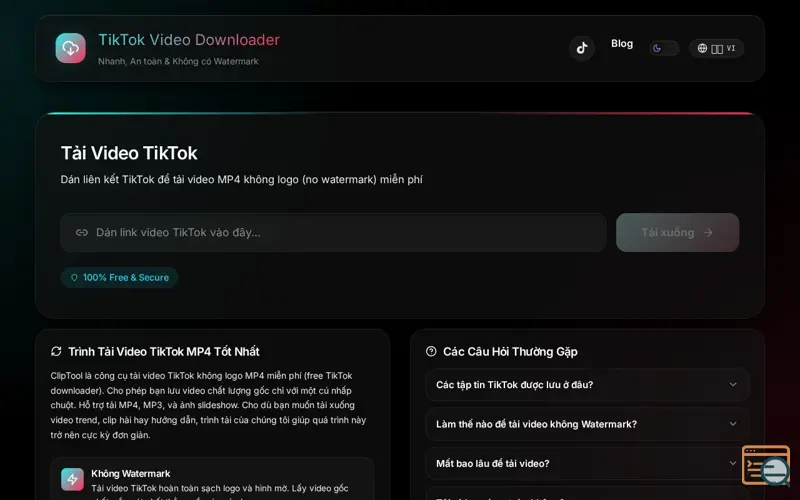Image resolution: width=800 pixels, height=500 pixels.
Task: Click chevron on 'Các tập tin TikTok' row
Action: click(733, 384)
